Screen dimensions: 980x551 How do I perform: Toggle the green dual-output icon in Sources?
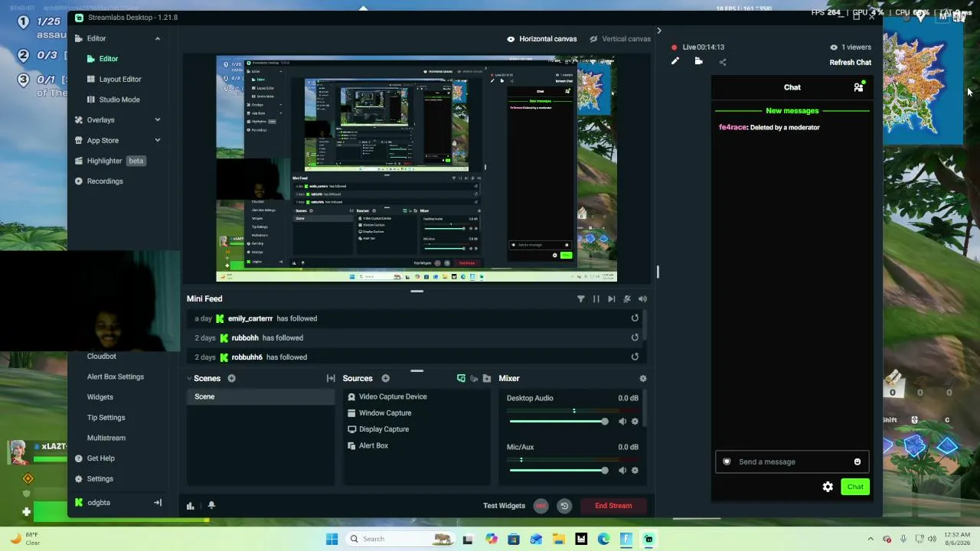[461, 378]
